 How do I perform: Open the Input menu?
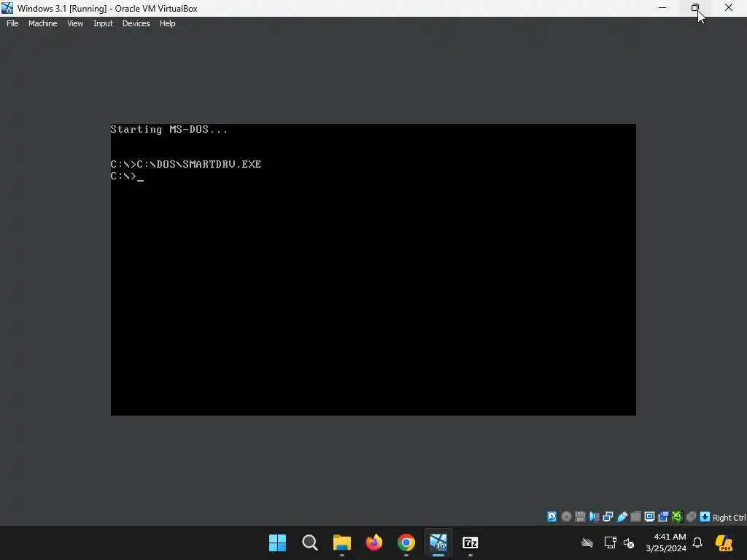(x=103, y=23)
